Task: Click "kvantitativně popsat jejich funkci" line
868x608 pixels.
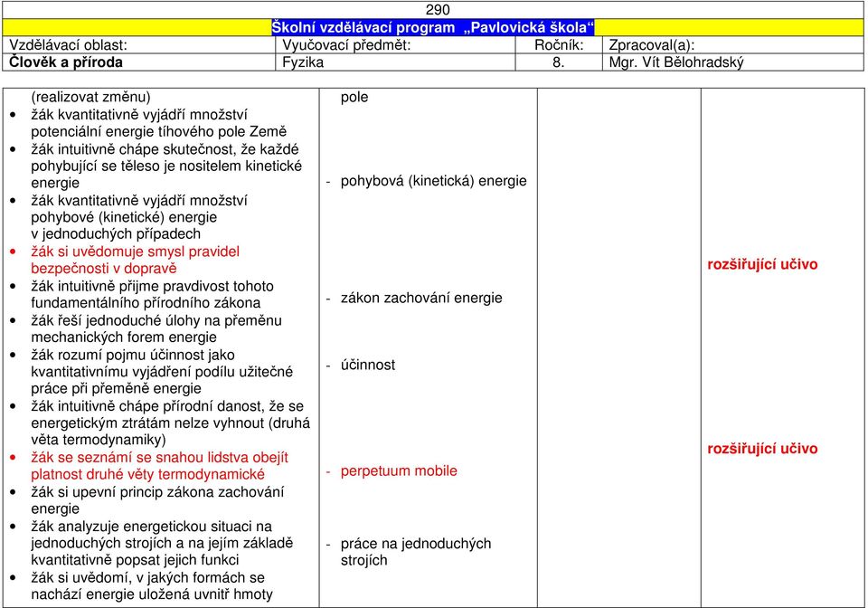Action: click(135, 560)
